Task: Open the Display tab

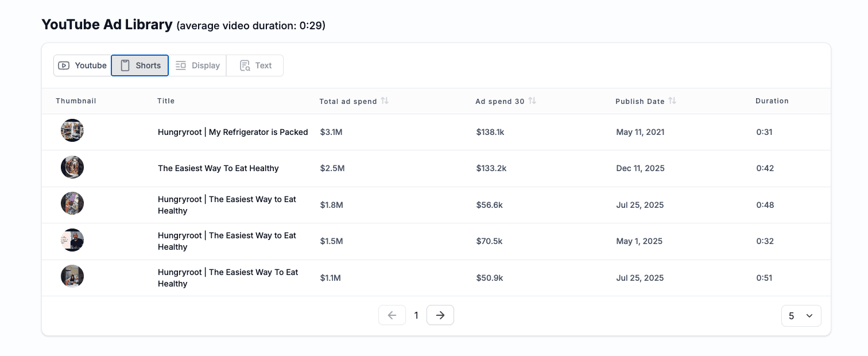Action: tap(197, 65)
